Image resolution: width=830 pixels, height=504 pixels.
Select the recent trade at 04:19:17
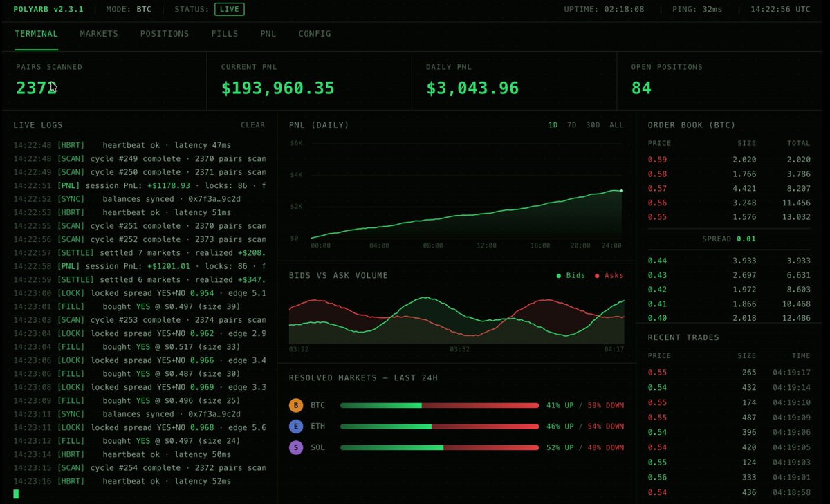coord(728,373)
